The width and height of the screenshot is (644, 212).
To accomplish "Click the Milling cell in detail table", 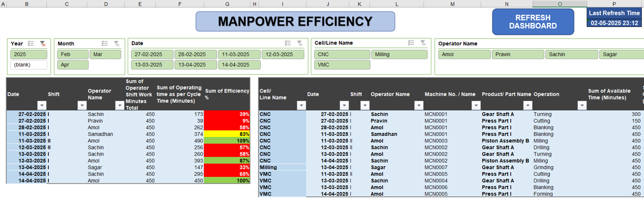I will tap(282, 167).
